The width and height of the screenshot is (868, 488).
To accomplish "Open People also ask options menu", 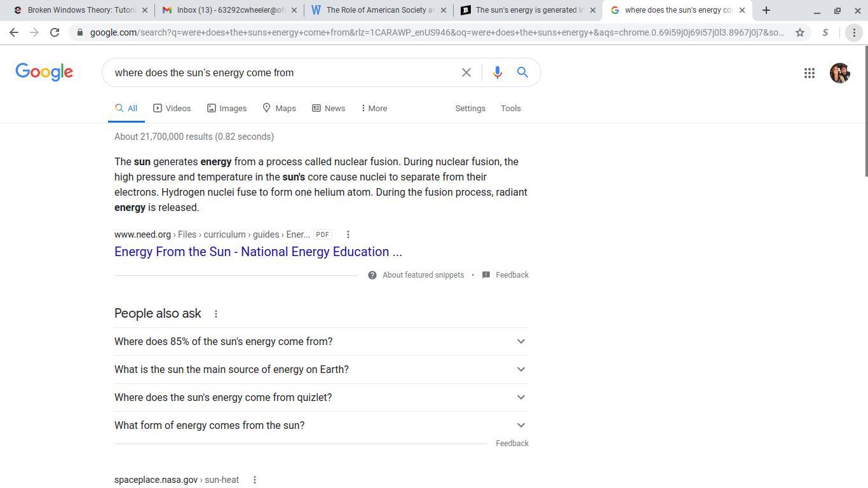I will click(x=216, y=314).
